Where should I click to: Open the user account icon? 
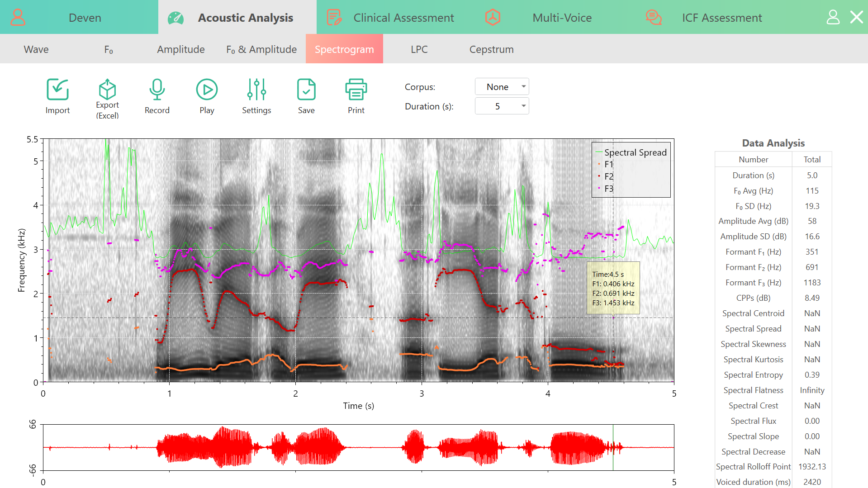833,17
